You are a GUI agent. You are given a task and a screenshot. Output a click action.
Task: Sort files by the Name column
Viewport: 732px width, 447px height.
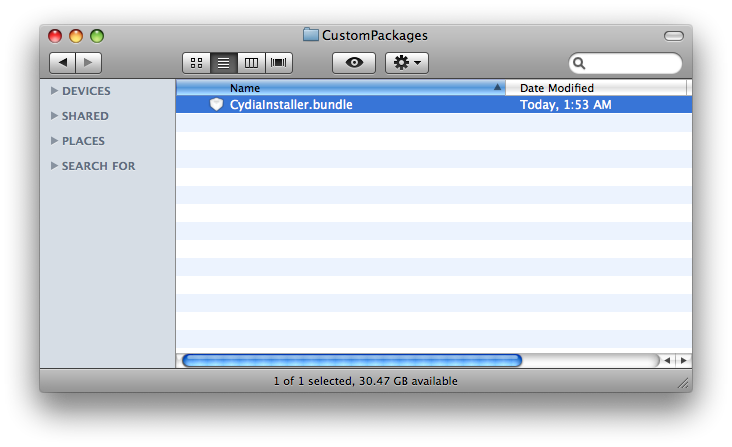(x=340, y=88)
